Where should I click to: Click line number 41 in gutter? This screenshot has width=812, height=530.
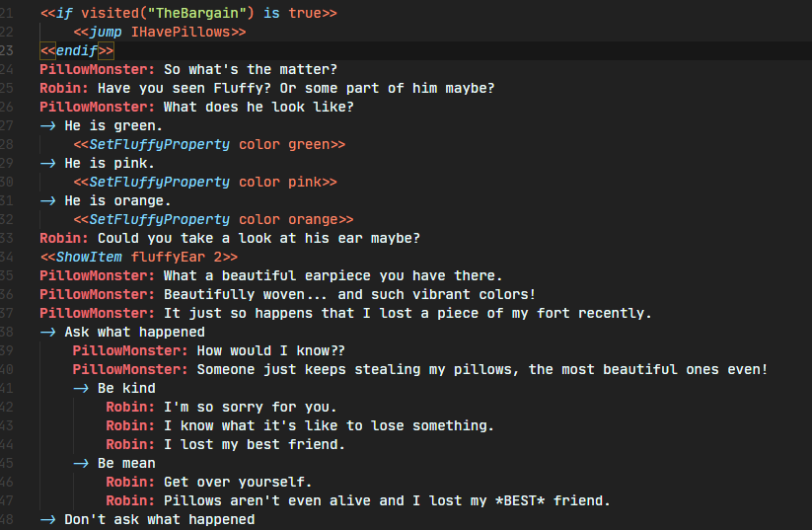[x=6, y=389]
